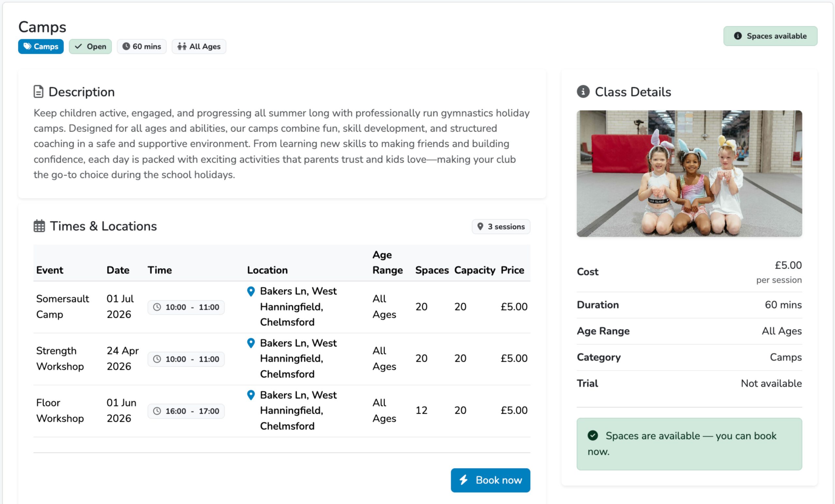Click the Date column header
This screenshot has width=835, height=504.
(x=118, y=270)
